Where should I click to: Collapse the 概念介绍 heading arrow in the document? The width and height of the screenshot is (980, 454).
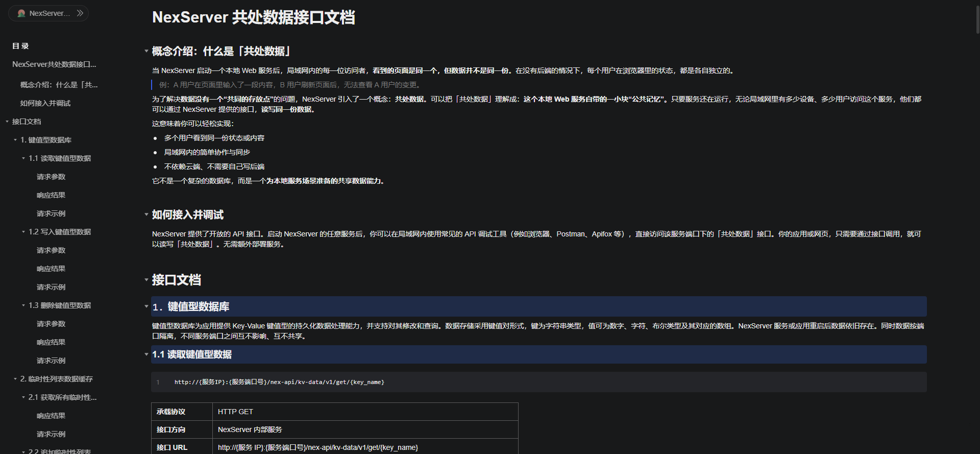[146, 51]
